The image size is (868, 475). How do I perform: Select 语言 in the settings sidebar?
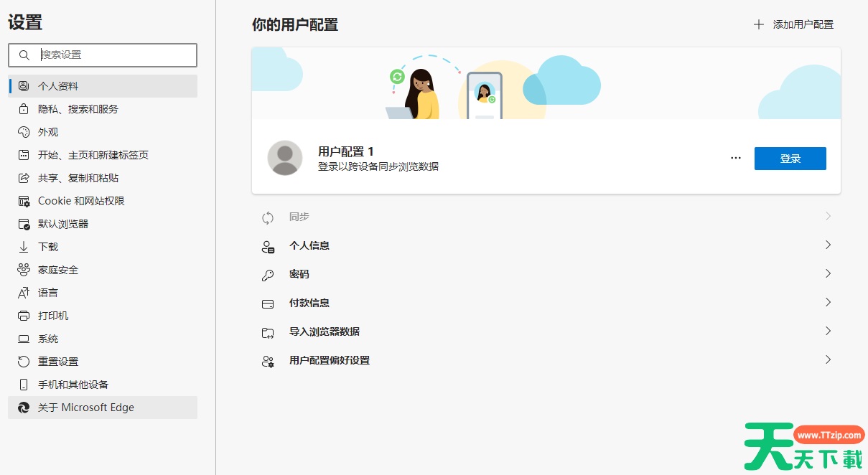[48, 293]
